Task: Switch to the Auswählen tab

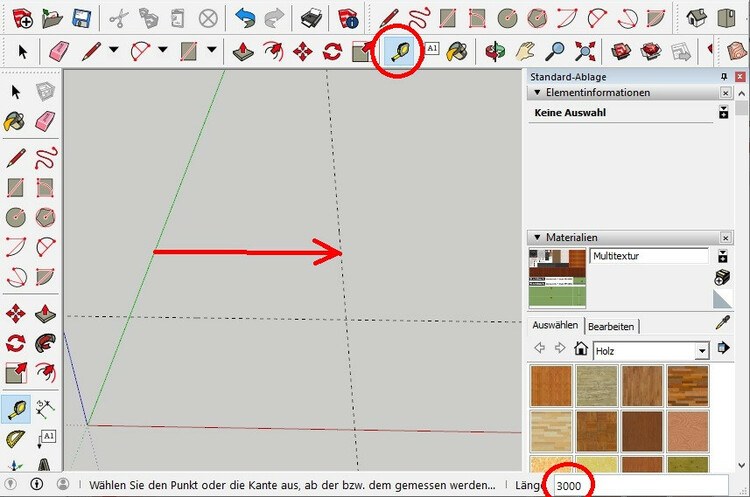Action: coord(555,325)
